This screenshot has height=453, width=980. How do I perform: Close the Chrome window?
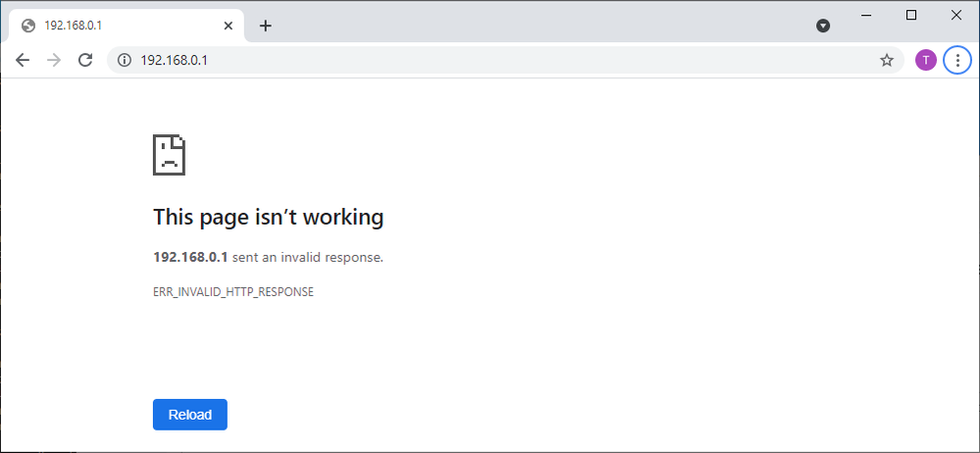point(956,15)
